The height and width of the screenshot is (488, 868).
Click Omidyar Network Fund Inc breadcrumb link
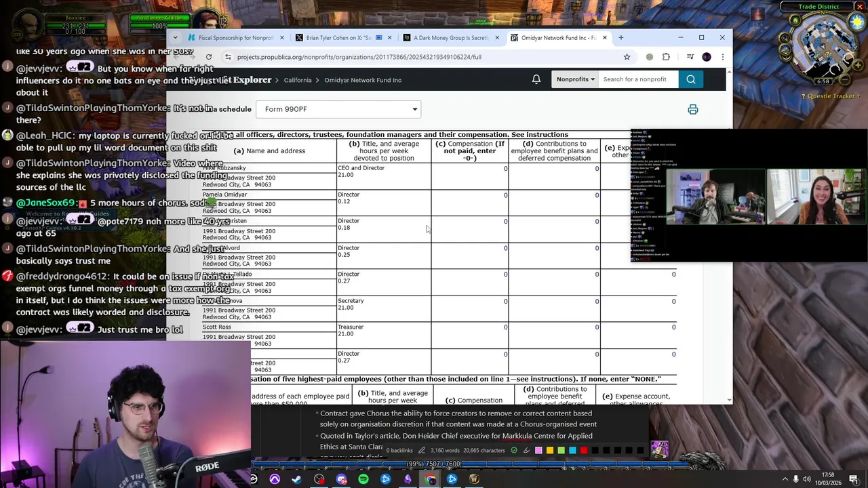coord(363,80)
